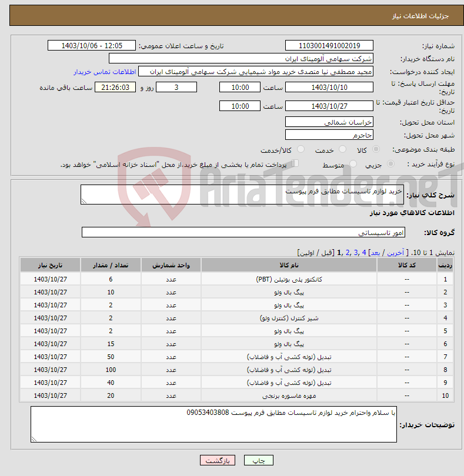
Task: Click remaining time field 21:26:03
Action: [x=115, y=87]
